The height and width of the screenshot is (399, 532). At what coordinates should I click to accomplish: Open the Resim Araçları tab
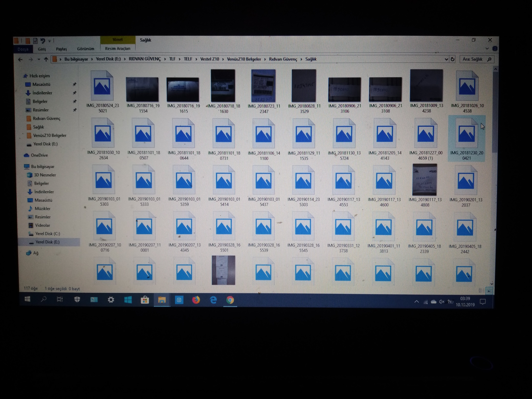click(118, 49)
